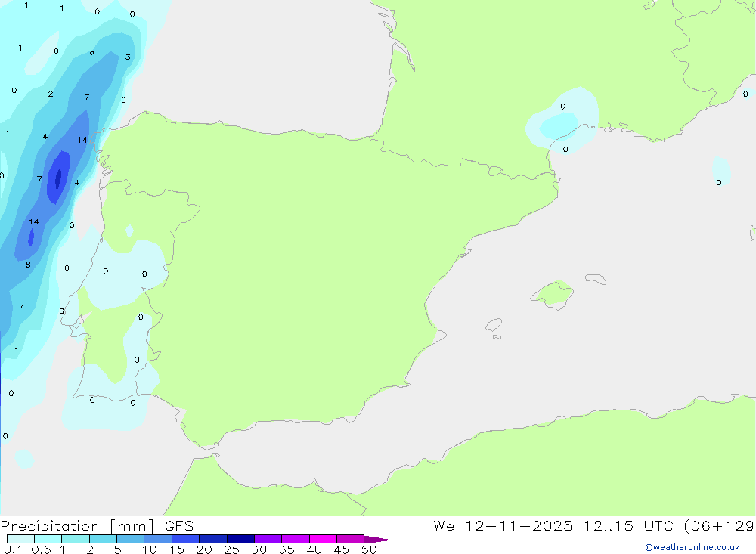Click the "3" precipitation value on the map
Image resolution: width=756 pixels, height=554 pixels.
pyautogui.click(x=128, y=57)
